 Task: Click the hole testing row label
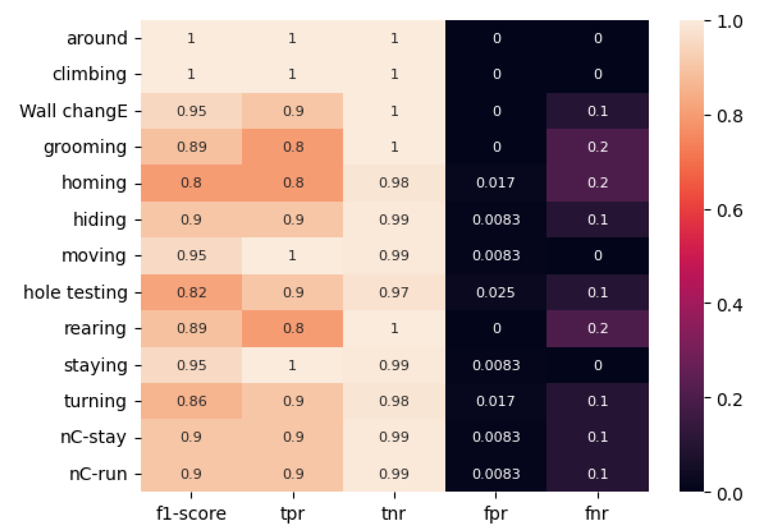[75, 292]
